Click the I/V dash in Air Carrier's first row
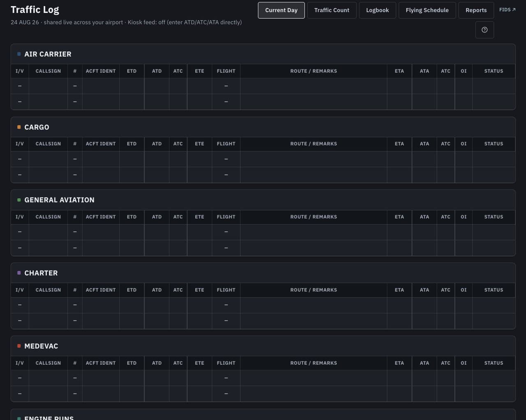The width and height of the screenshot is (526, 420). pyautogui.click(x=20, y=86)
